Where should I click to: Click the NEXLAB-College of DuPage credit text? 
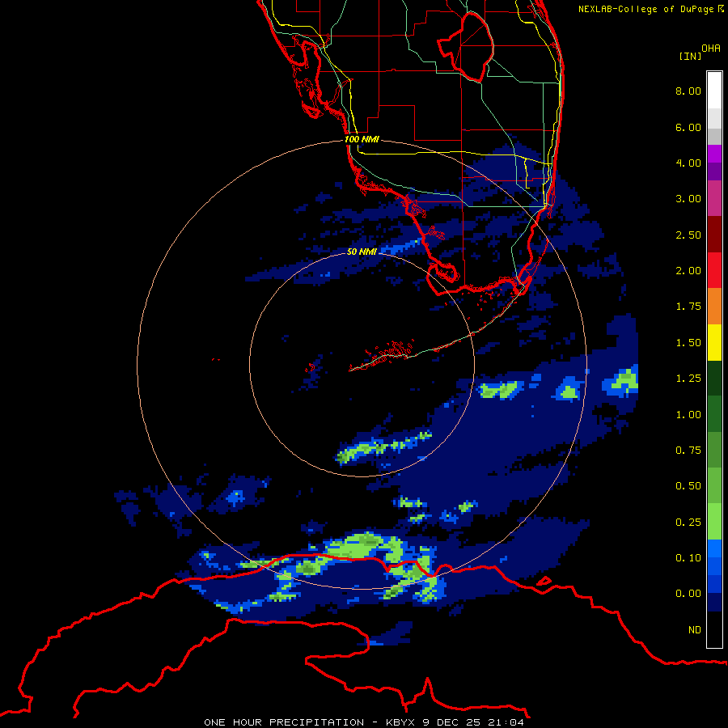650,9
